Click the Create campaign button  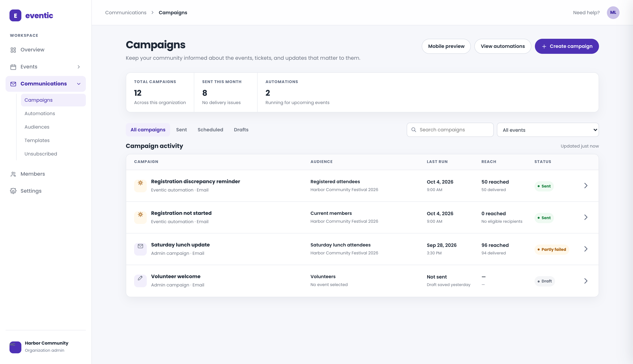(567, 46)
